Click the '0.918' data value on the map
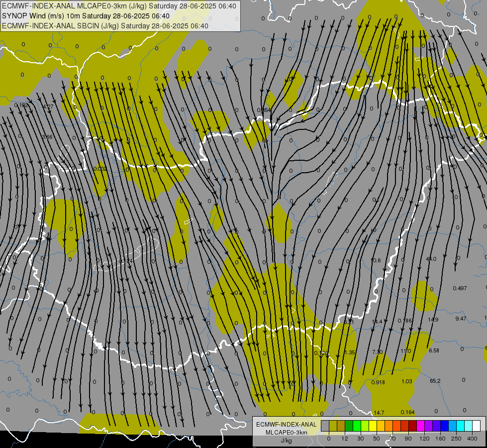The height and width of the screenshot is (448, 487). click(x=378, y=382)
